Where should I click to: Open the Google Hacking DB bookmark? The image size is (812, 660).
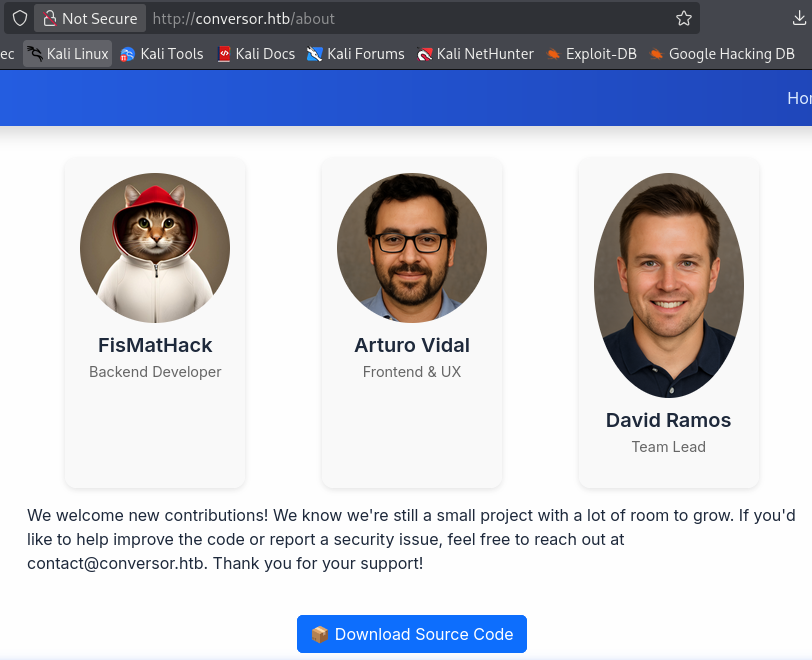coord(721,54)
